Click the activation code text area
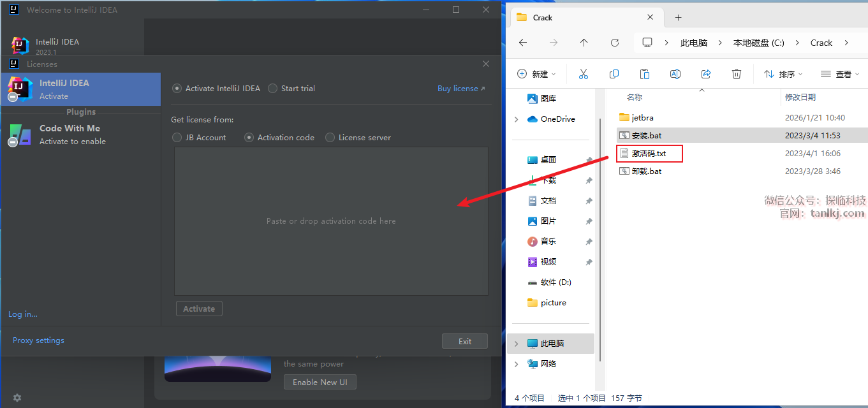868x408 pixels. point(331,221)
